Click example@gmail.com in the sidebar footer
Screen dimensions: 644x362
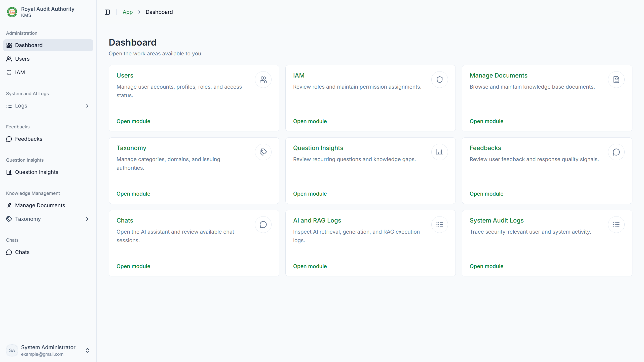click(42, 354)
